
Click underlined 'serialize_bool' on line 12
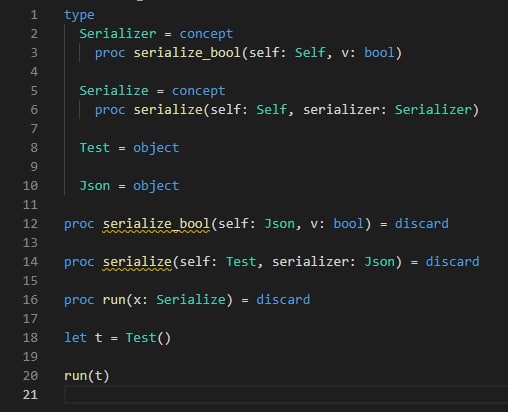tap(156, 224)
